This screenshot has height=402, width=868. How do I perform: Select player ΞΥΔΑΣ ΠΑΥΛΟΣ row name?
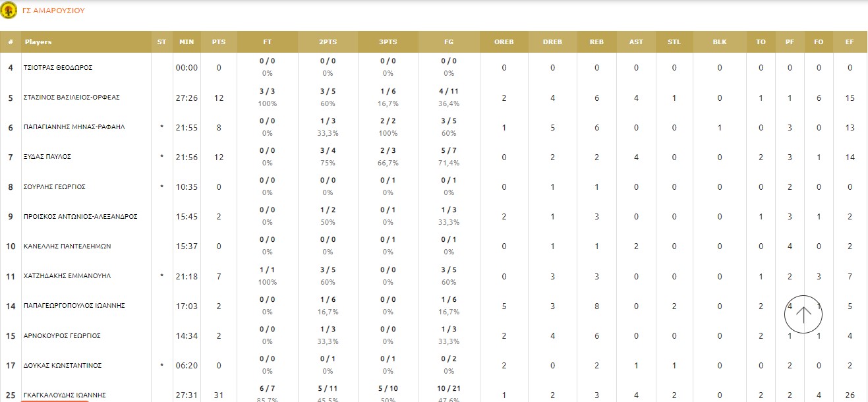[47, 157]
